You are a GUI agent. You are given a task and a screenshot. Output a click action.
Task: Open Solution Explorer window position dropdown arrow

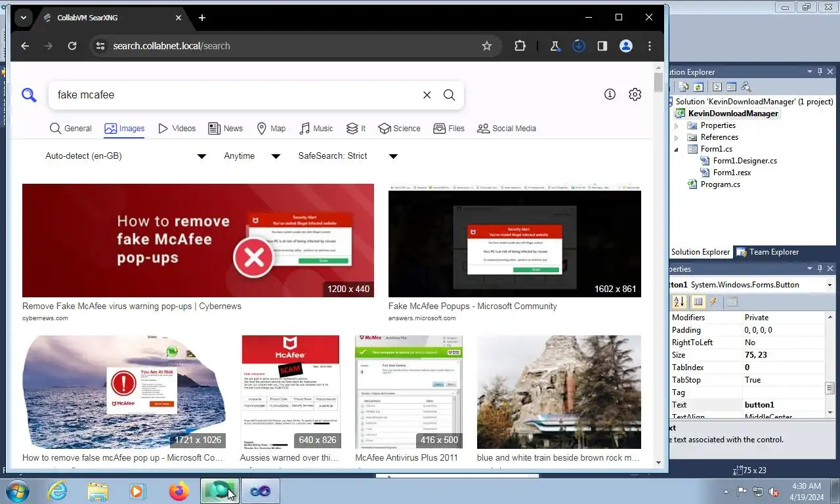click(x=809, y=72)
